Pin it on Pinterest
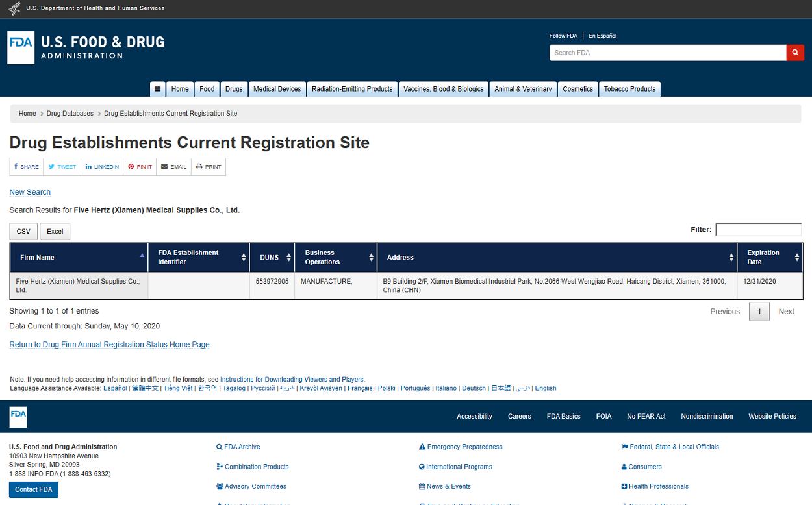Viewport: 812px width, 505px height. [140, 167]
